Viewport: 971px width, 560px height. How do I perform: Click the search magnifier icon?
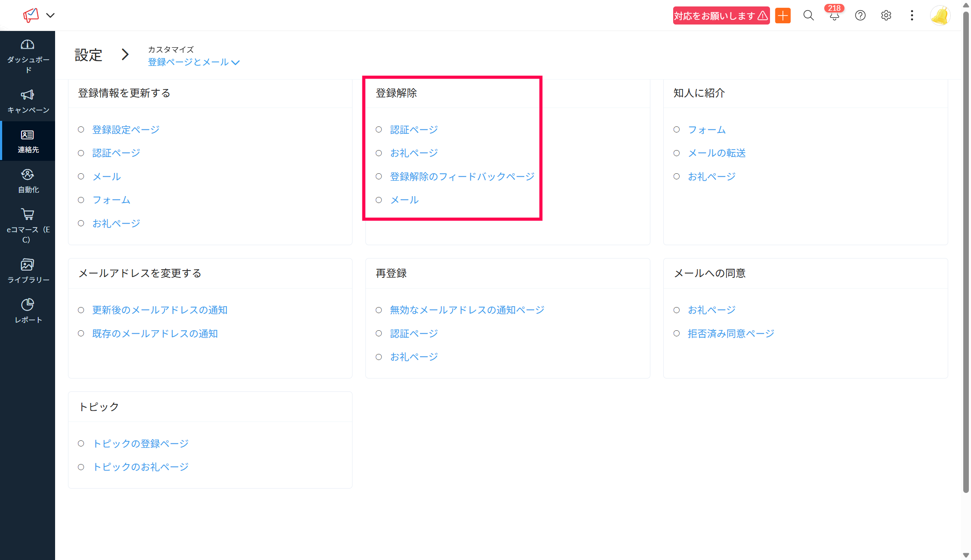coord(808,16)
